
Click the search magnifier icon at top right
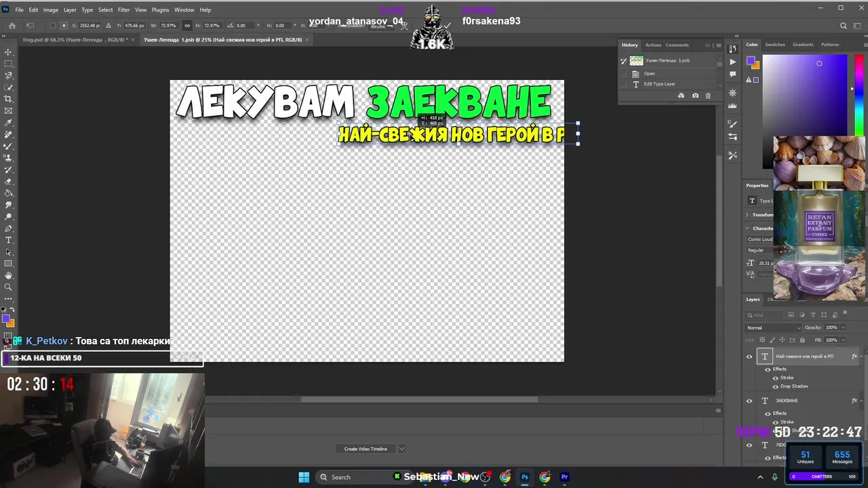point(844,26)
